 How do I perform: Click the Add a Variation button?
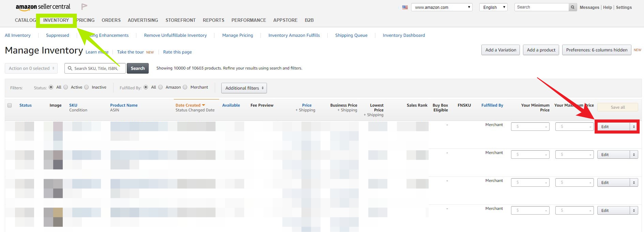coord(501,50)
